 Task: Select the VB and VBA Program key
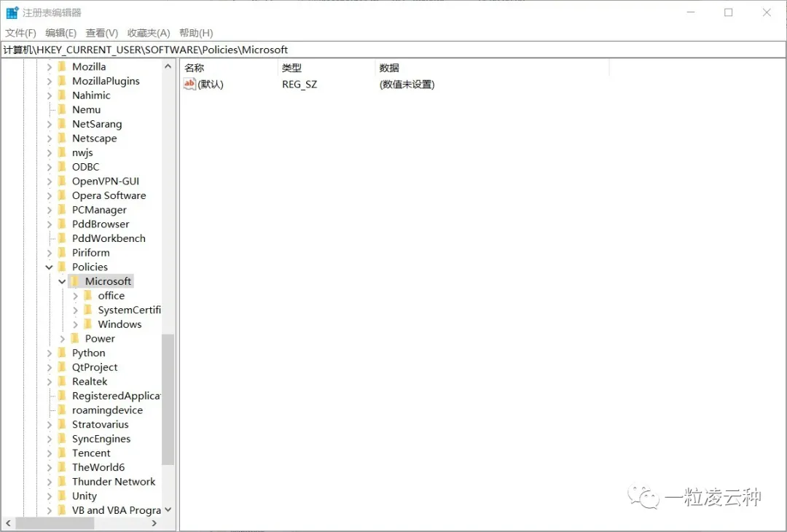pyautogui.click(x=117, y=510)
